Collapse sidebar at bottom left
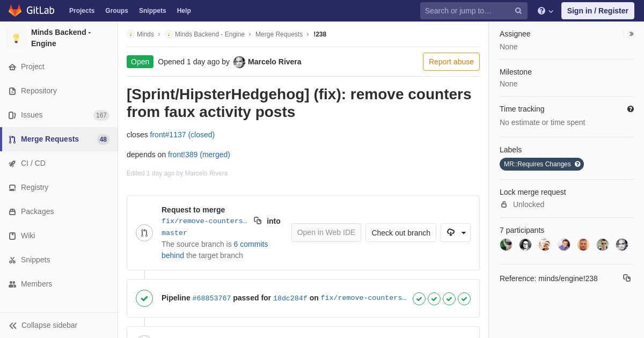 59,325
